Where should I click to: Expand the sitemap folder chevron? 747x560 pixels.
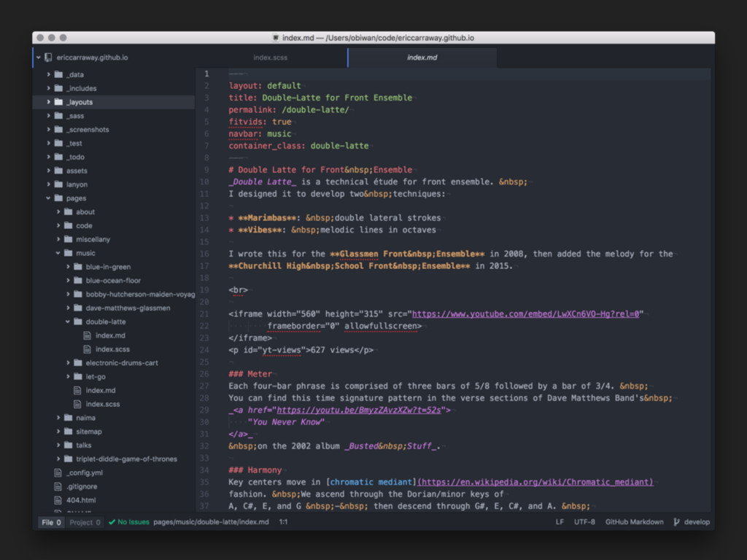tap(58, 432)
